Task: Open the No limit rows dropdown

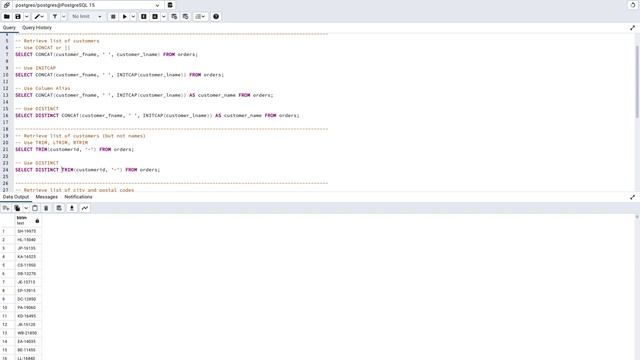Action: click(x=87, y=17)
